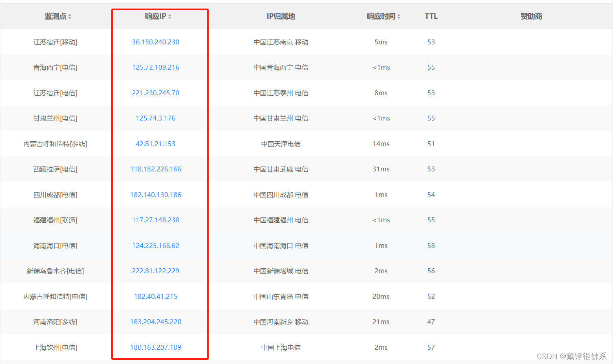This screenshot has height=364, width=613.
Task: Open IP link 118.182.226.166
Action: [156, 169]
